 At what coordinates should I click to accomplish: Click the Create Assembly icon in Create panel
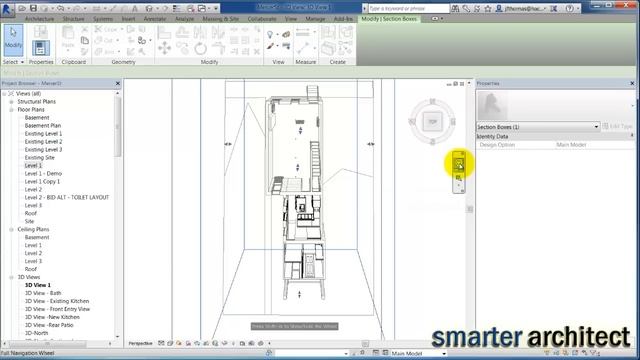pos(328,32)
